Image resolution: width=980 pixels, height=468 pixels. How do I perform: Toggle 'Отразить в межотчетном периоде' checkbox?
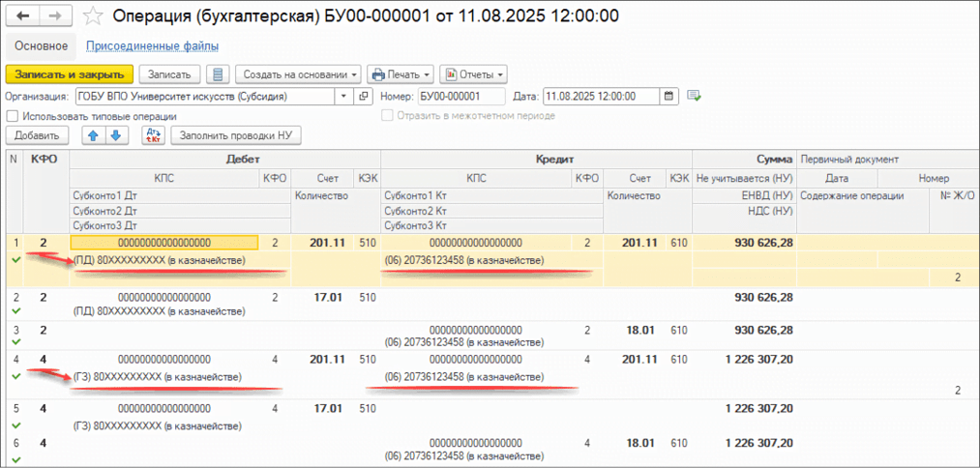[388, 116]
